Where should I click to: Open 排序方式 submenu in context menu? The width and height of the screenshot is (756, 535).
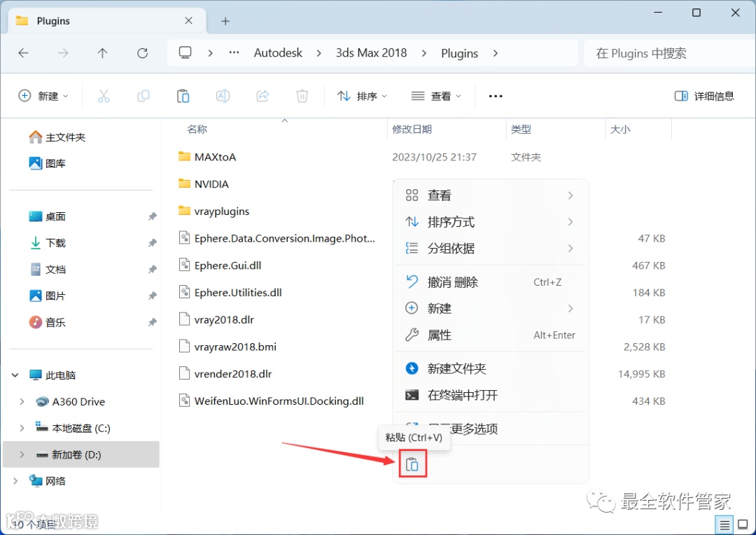[x=490, y=222]
